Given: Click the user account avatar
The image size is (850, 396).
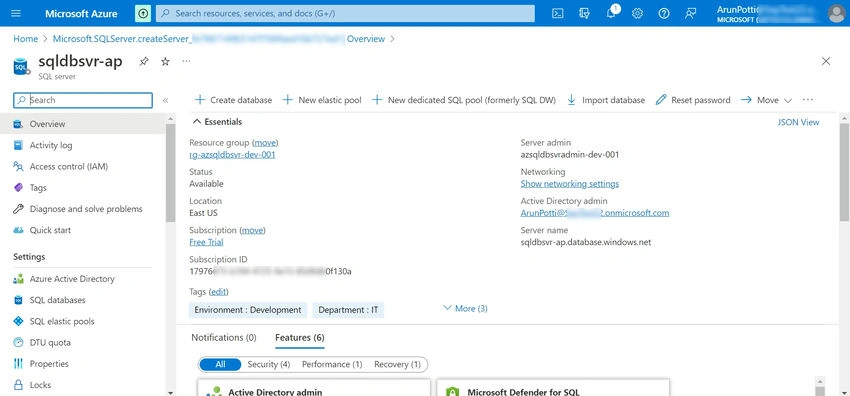Looking at the screenshot, I should point(836,14).
